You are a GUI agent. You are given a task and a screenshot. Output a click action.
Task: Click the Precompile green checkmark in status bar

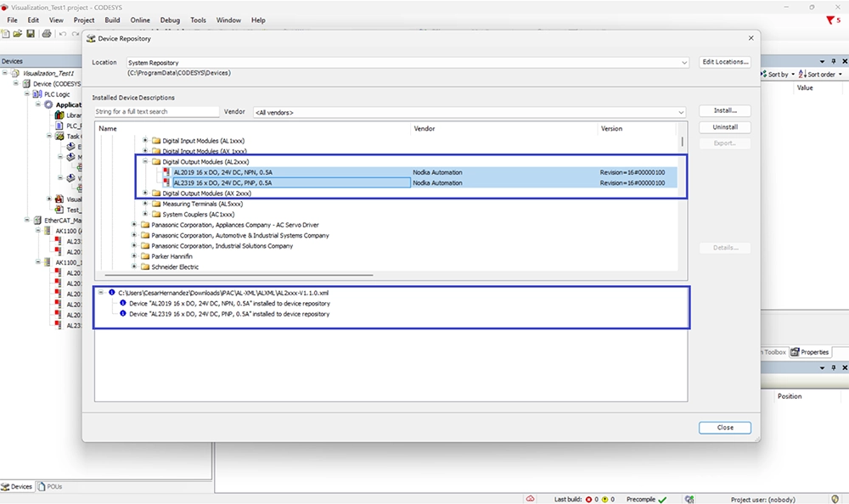click(662, 500)
